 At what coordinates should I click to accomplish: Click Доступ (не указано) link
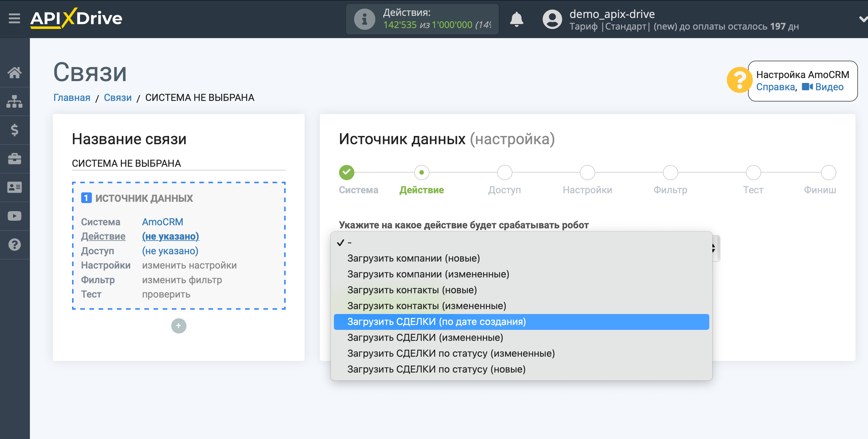pyautogui.click(x=170, y=251)
